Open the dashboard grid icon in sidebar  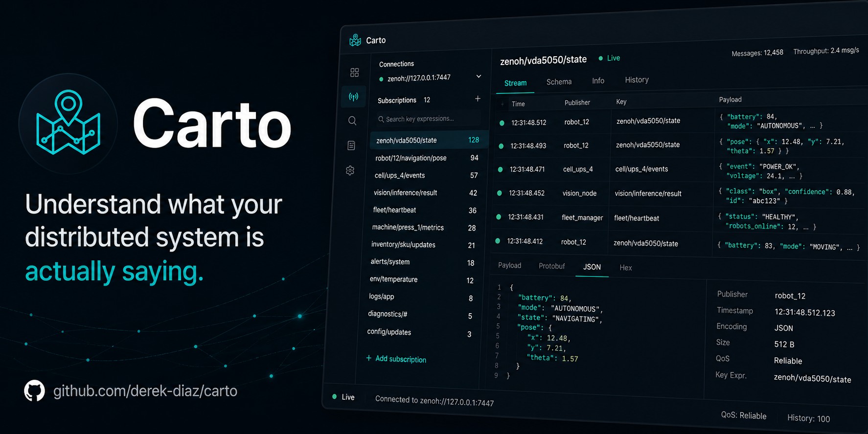click(355, 72)
